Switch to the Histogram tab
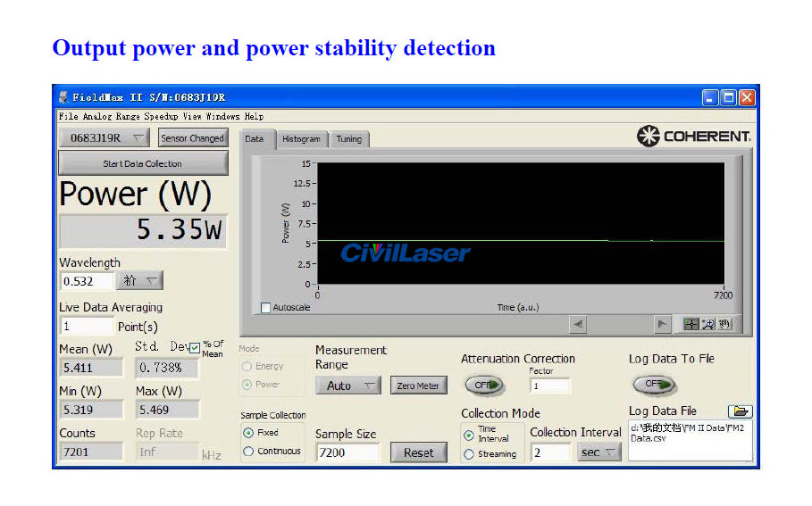Screen dimensions: 812x506 [x=301, y=139]
